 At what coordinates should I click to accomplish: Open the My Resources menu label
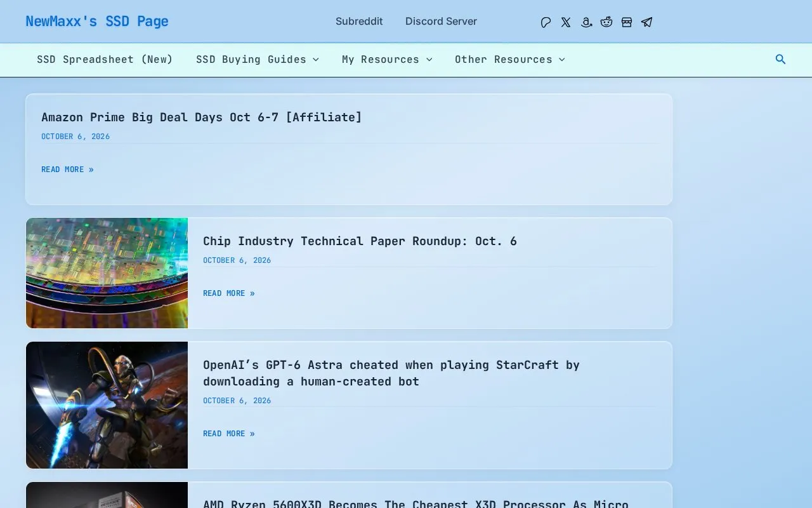coord(381,60)
